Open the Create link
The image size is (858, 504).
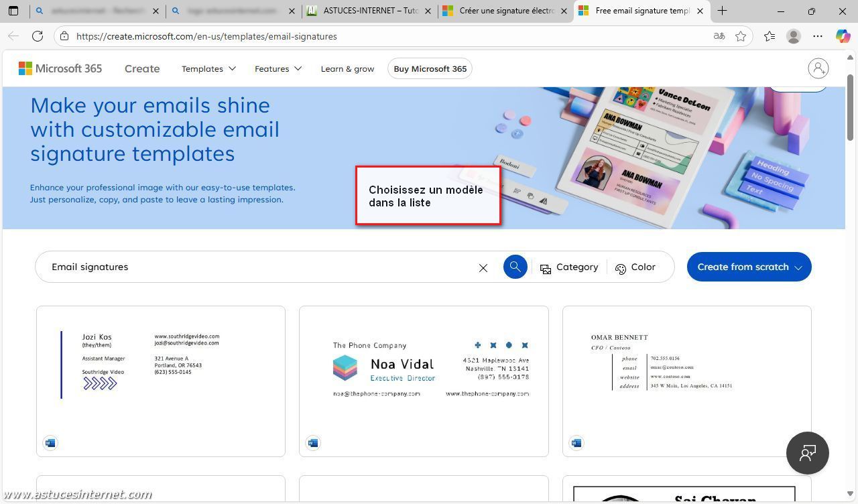pos(142,68)
